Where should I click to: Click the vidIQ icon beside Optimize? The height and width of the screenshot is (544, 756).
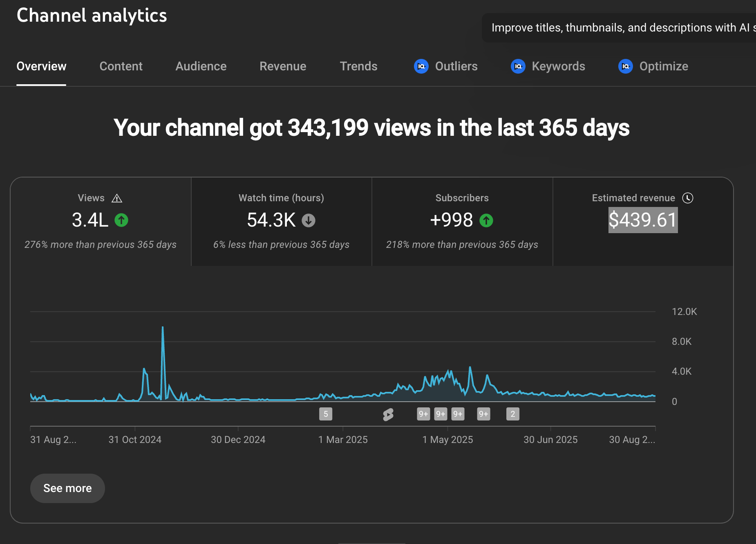click(625, 66)
